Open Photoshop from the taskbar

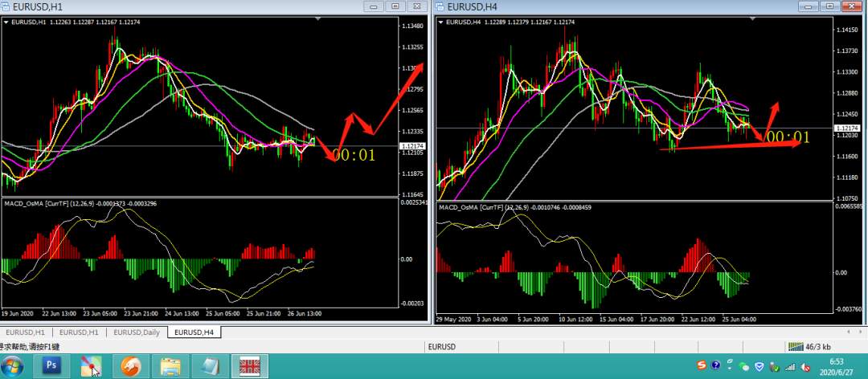point(51,365)
